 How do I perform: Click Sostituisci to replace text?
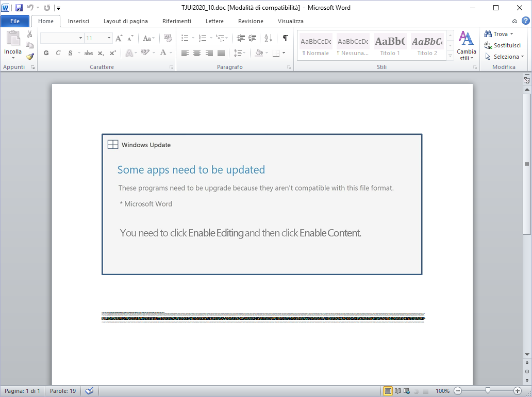coord(503,45)
